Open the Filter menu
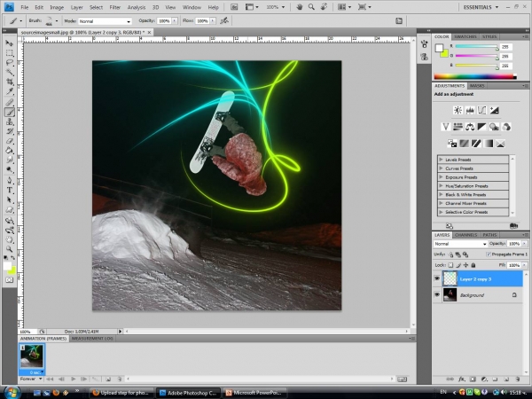 tap(114, 7)
